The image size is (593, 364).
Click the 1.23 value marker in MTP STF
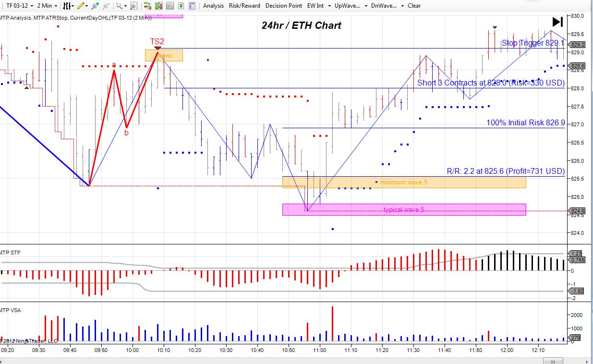[575, 254]
